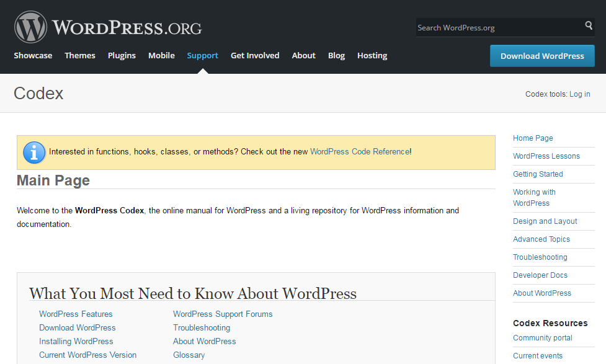Screen dimensions: 606x364
Task: Open the Showcase menu item
Action: click(33, 56)
